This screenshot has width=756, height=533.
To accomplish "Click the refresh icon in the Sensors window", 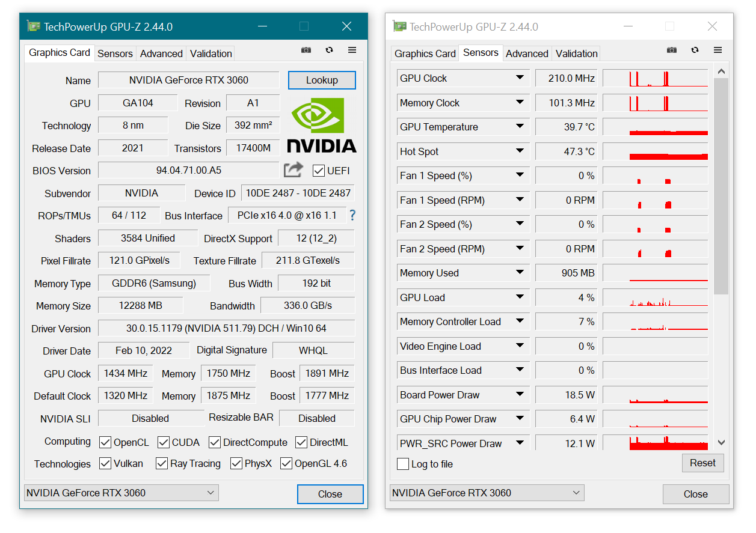I will point(695,50).
